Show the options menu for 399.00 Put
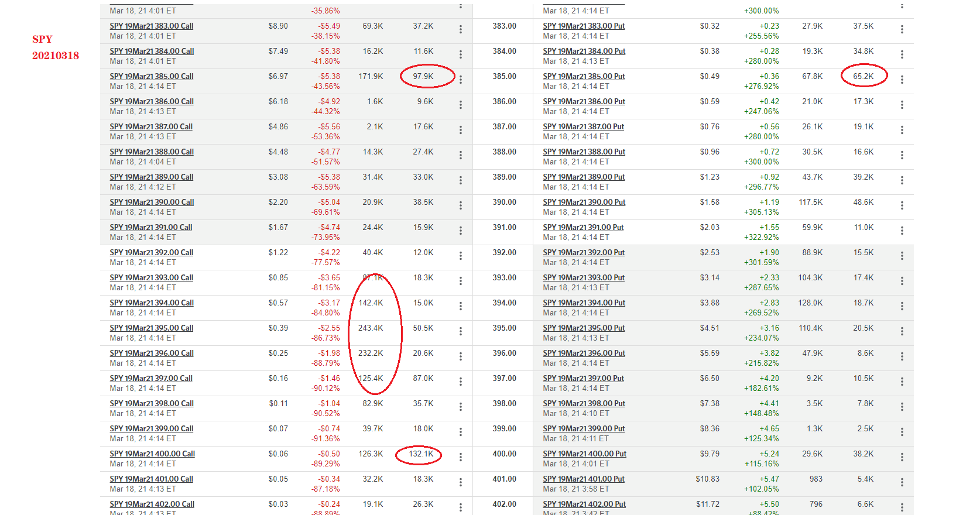 [x=902, y=432]
